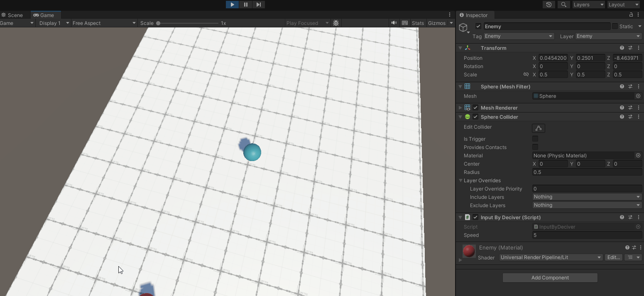Open Undo History icon
This screenshot has width=644, height=296.
549,5
